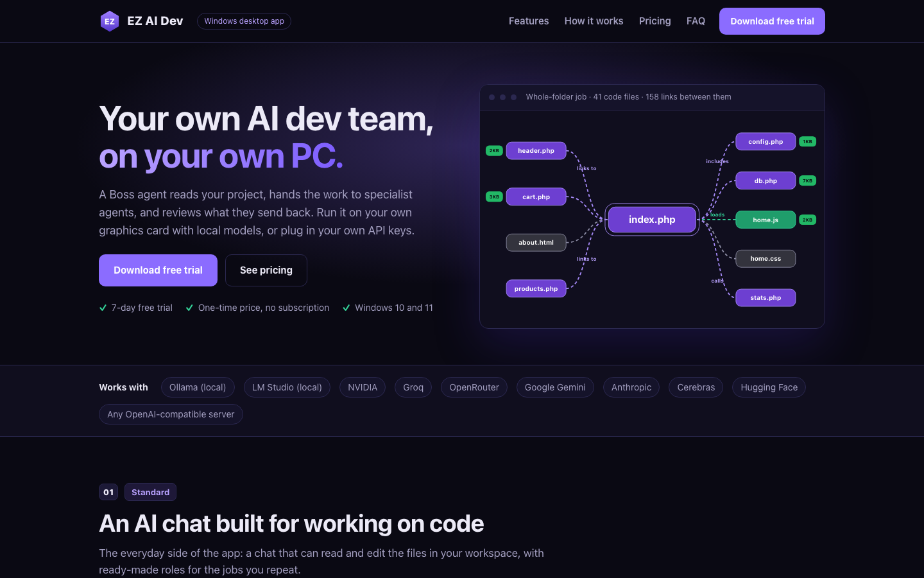Viewport: 924px width, 578px height.
Task: Click the See pricing button
Action: click(266, 270)
